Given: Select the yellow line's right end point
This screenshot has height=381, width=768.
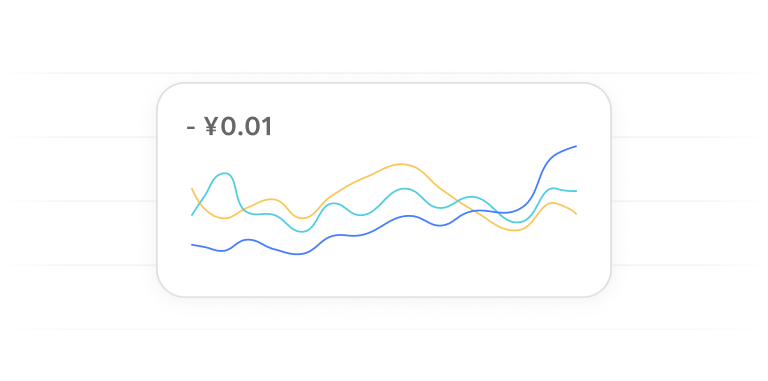Looking at the screenshot, I should [x=576, y=214].
